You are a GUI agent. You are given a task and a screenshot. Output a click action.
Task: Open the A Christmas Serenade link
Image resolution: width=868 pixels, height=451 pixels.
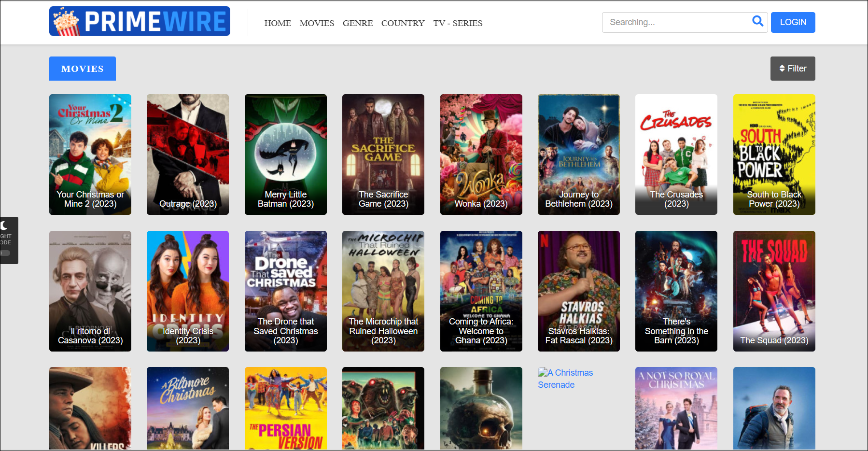565,379
